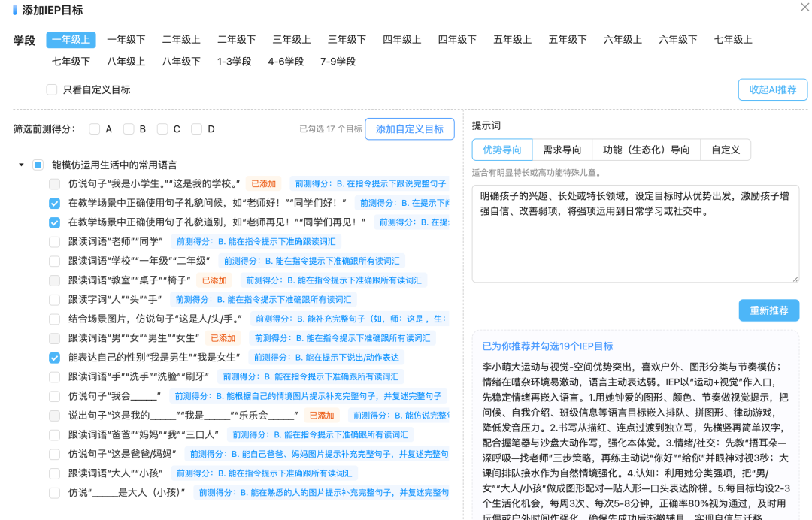Check 跟读词语“学校”“一年级”“二年级” goal
812x520 pixels.
click(x=54, y=261)
